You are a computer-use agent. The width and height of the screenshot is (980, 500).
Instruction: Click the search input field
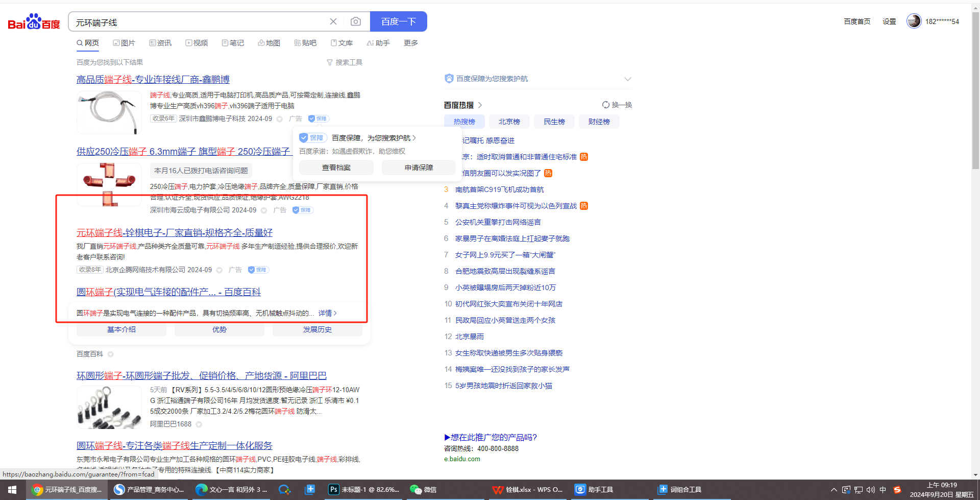tap(199, 22)
